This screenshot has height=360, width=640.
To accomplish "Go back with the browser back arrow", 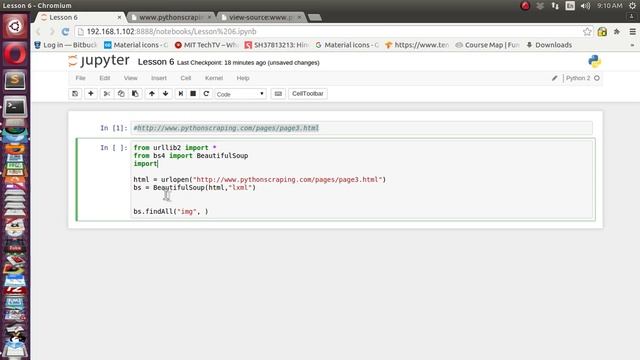I will [x=38, y=31].
